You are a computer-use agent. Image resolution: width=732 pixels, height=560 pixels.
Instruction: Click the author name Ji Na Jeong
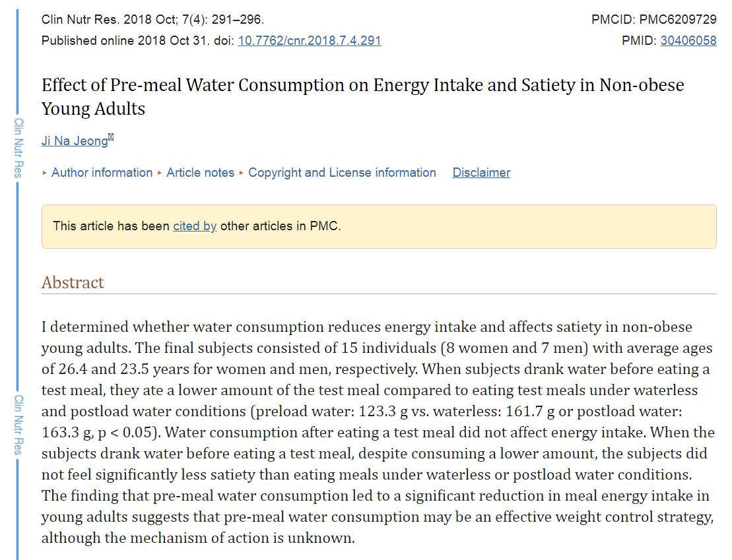[74, 140]
